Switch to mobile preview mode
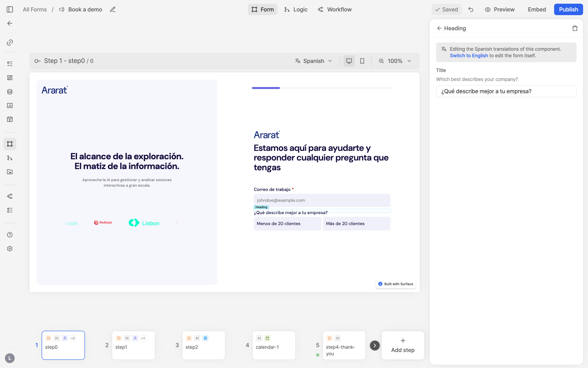The height and width of the screenshot is (368, 588). [362, 61]
